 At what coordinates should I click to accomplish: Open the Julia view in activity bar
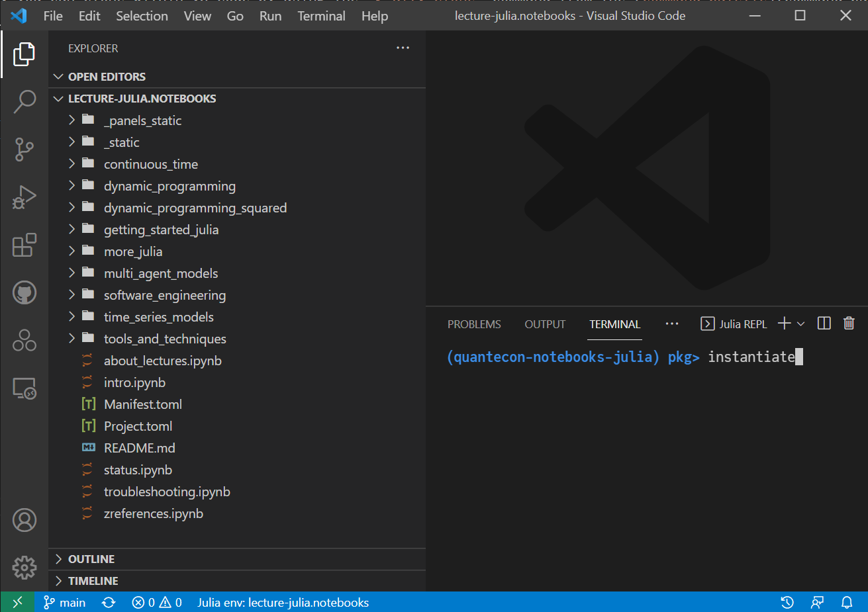click(x=24, y=340)
